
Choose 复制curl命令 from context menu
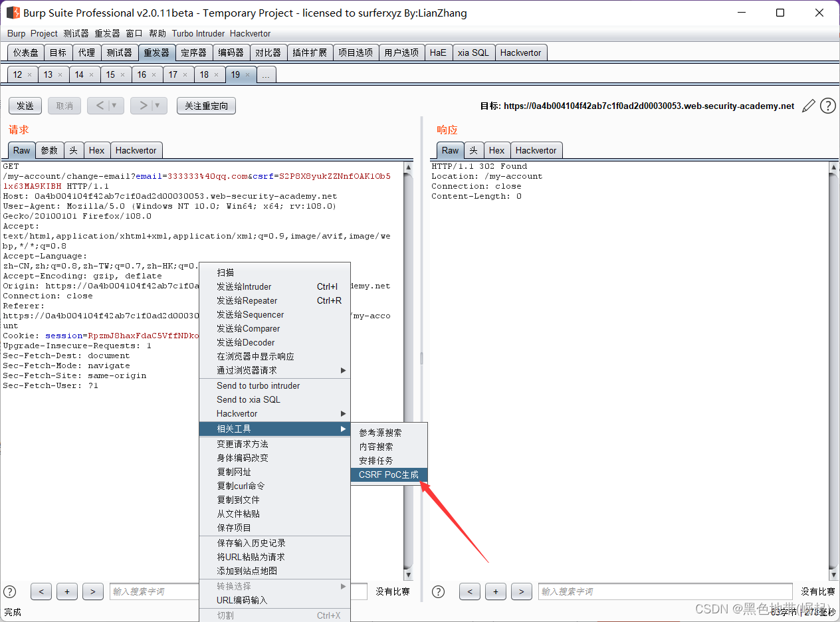(x=274, y=486)
